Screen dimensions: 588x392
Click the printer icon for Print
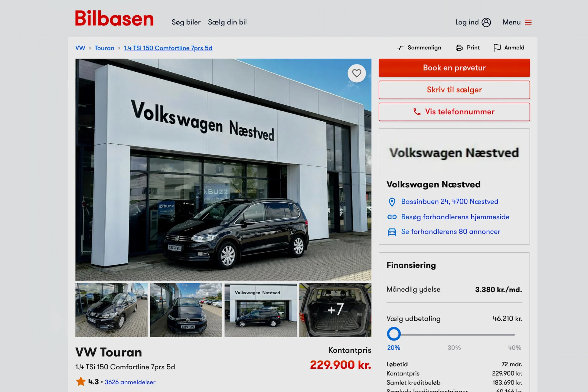click(x=459, y=48)
